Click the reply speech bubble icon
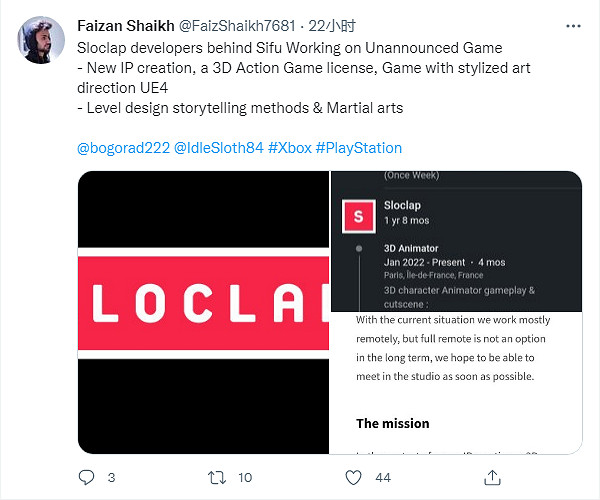 (86, 478)
